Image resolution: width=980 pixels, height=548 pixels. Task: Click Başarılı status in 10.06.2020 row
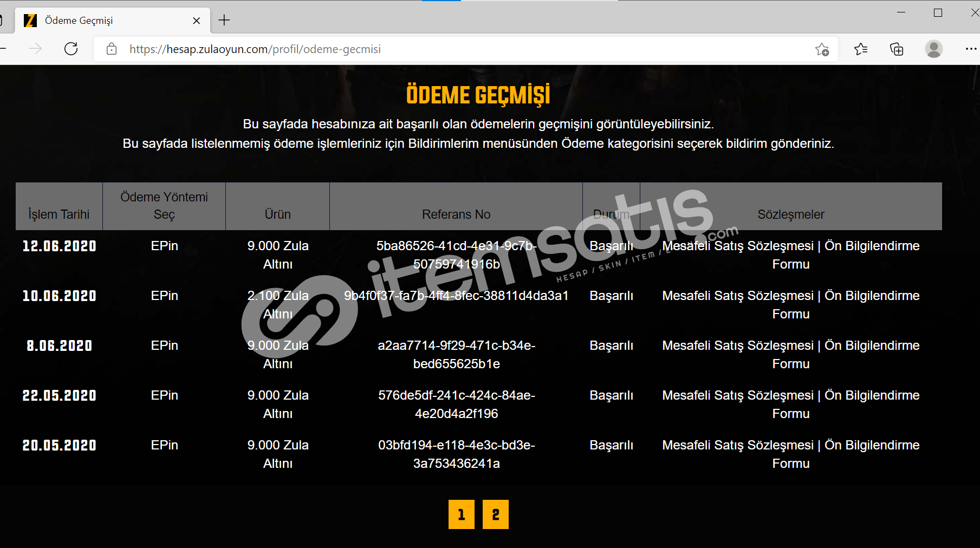[x=611, y=296]
